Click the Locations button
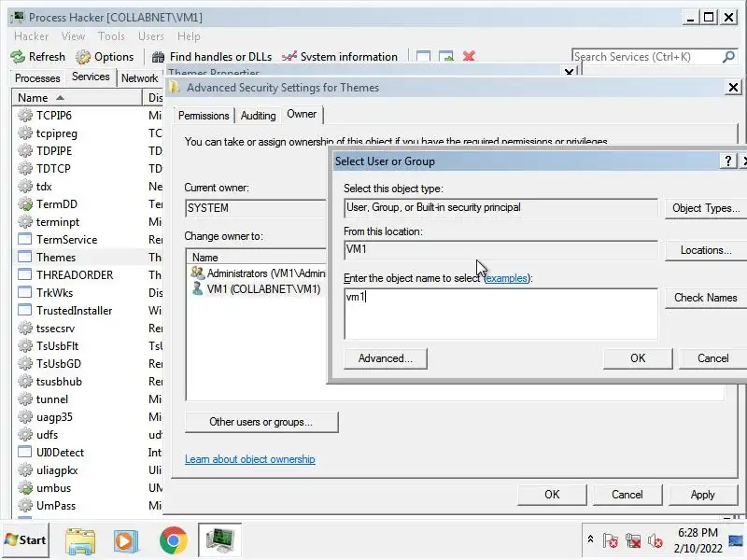 point(706,250)
